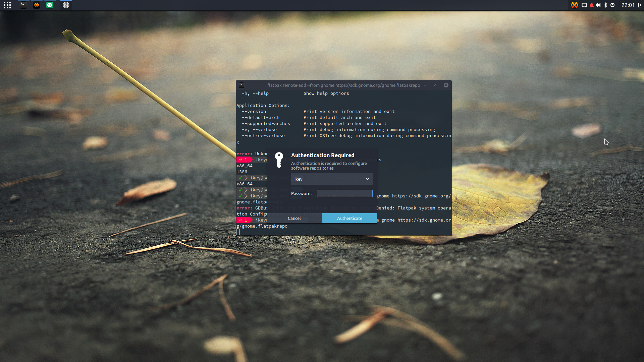
Task: Click the "--supported-arches" option text
Action: (266, 124)
